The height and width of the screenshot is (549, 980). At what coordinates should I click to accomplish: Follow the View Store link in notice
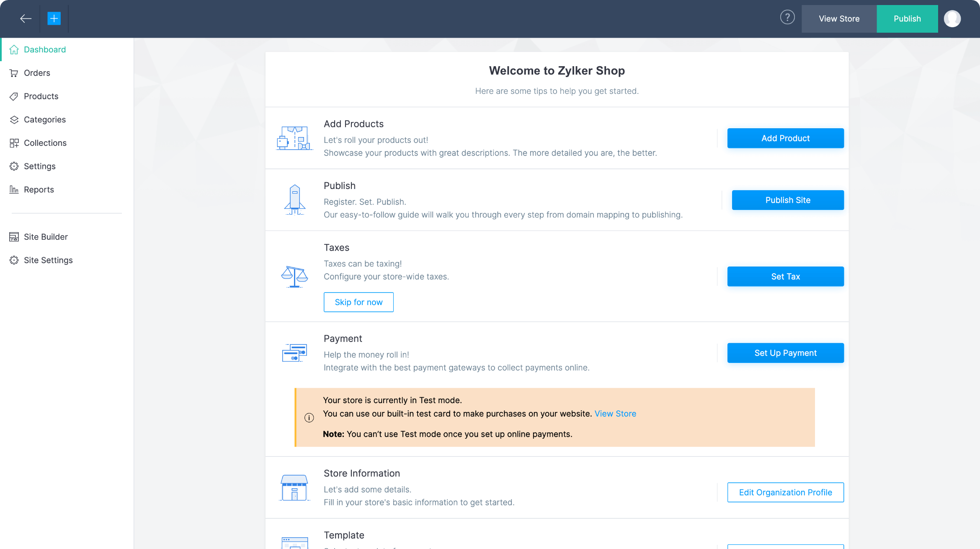coord(615,414)
